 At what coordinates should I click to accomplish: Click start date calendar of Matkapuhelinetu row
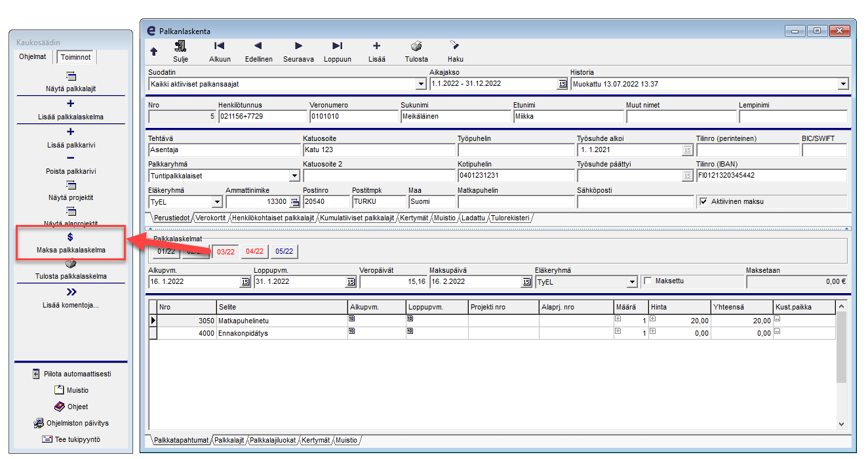pos(351,319)
